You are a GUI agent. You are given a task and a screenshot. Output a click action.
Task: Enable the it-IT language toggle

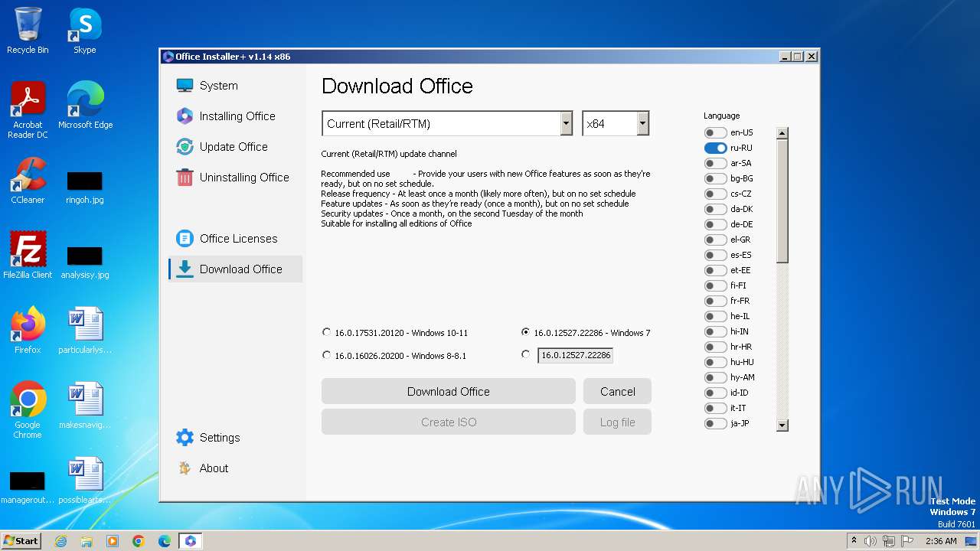click(x=715, y=408)
